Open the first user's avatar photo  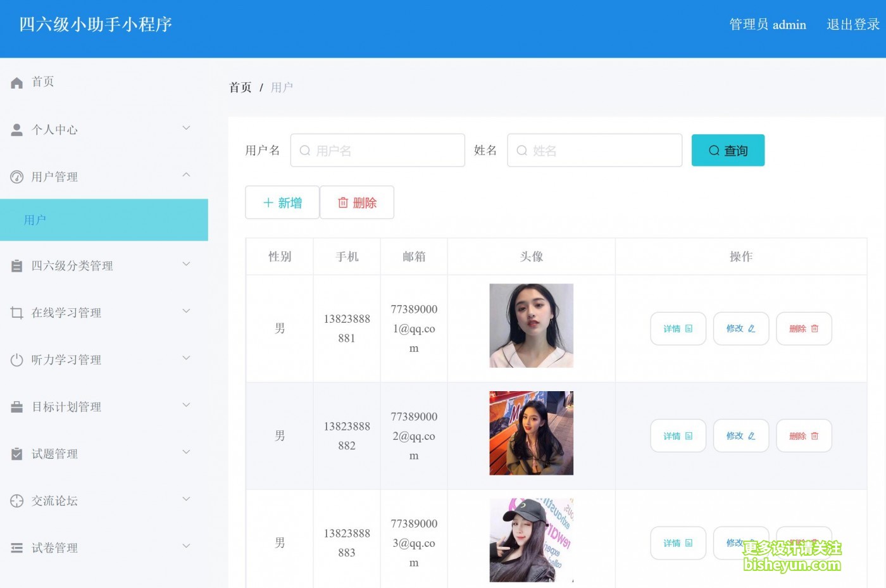[530, 325]
